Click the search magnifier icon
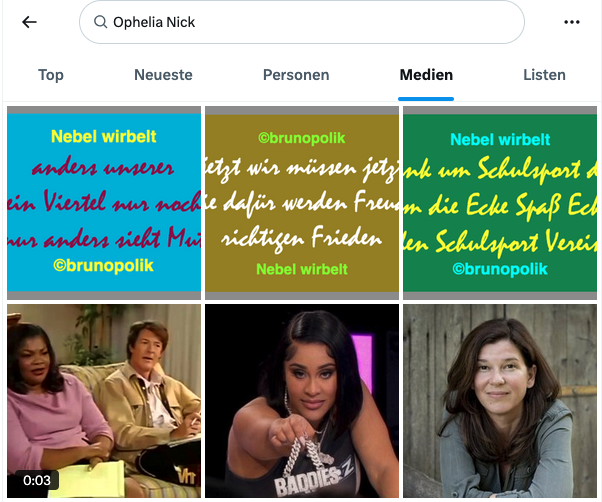 coord(100,22)
